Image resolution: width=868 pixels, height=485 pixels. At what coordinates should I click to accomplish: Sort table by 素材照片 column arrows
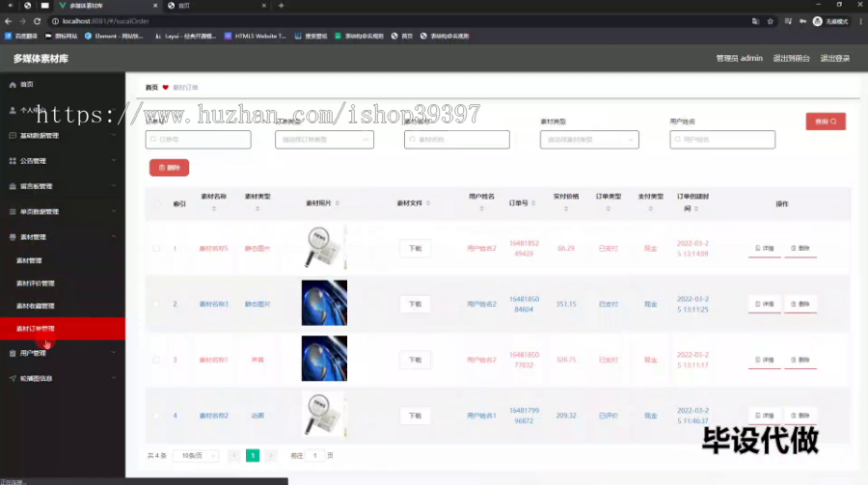pyautogui.click(x=338, y=203)
